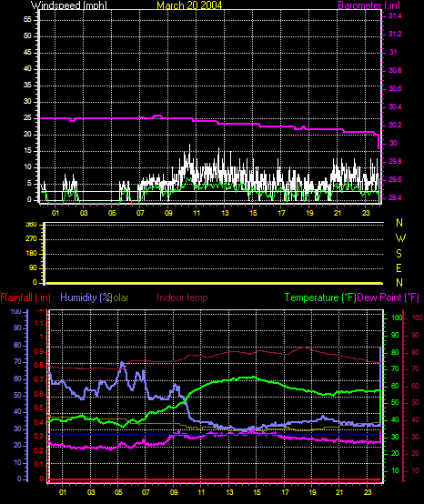The width and height of the screenshot is (424, 504).
Task: Select the W compass direction label
Action: click(x=400, y=238)
